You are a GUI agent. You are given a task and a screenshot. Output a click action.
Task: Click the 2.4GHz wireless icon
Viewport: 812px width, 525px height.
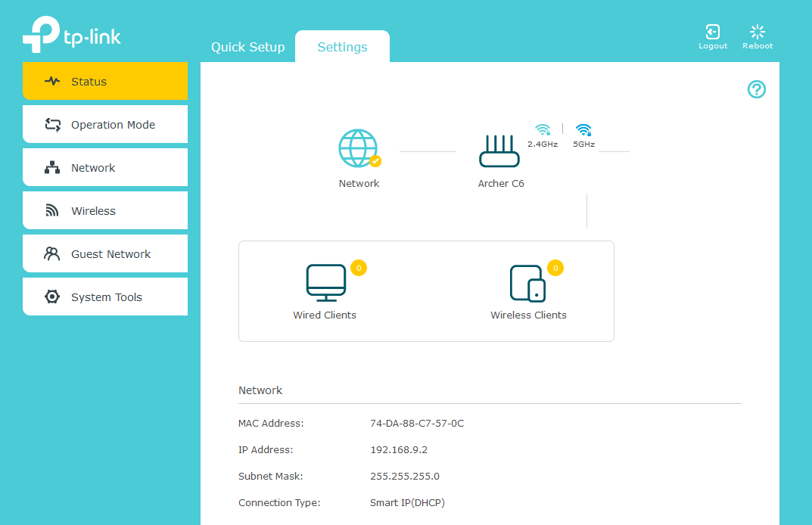[x=543, y=129]
